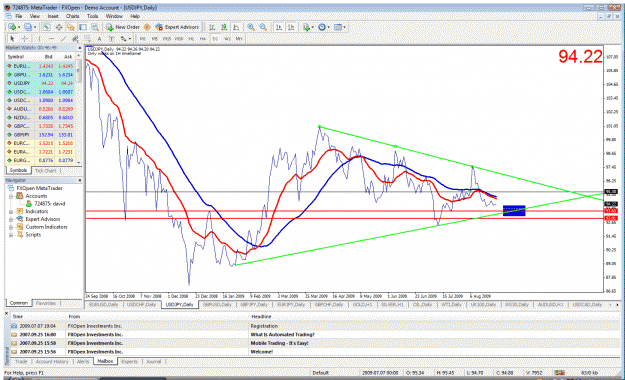Collapse the Accounts tree node
Screen dimensions: 625x380
point(11,196)
